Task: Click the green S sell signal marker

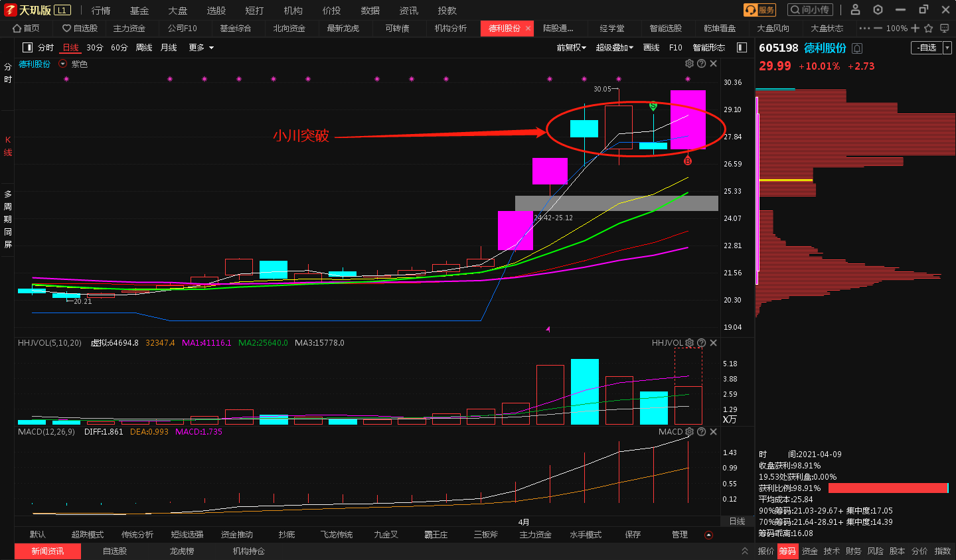Action: [653, 105]
